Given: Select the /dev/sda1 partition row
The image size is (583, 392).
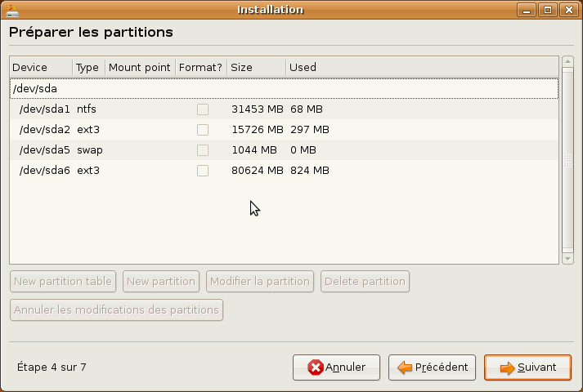Looking at the screenshot, I should pos(284,109).
